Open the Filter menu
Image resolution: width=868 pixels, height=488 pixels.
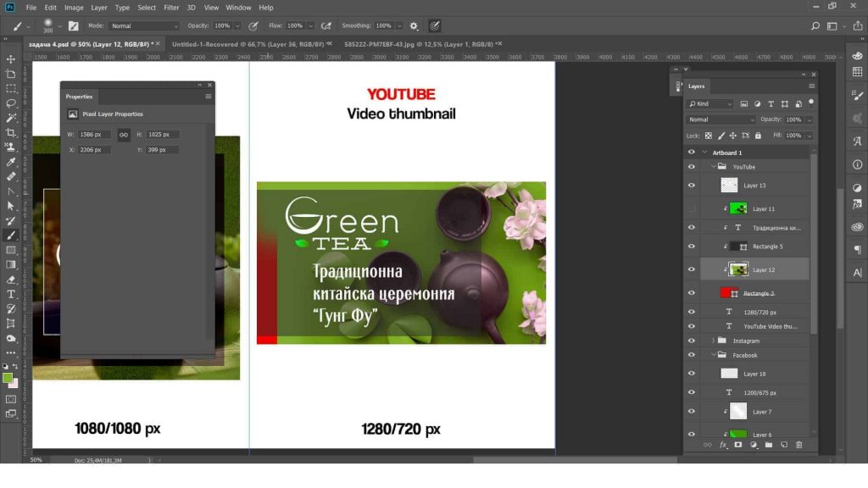[171, 8]
